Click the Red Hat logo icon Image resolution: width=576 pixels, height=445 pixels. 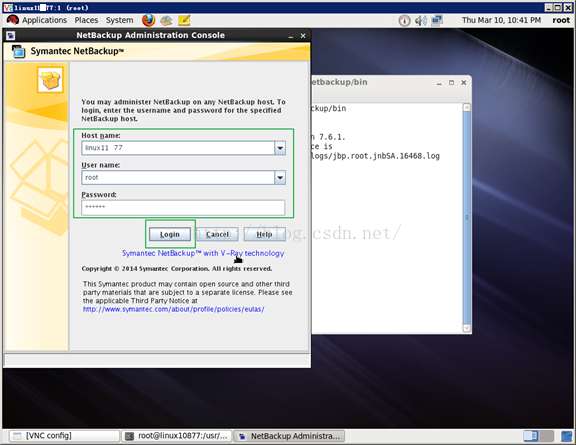(x=12, y=20)
